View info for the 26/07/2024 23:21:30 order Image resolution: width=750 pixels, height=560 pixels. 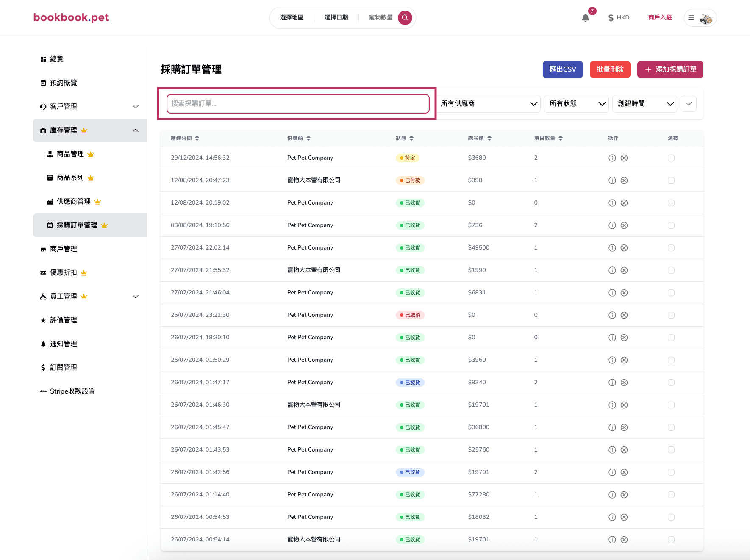(612, 315)
